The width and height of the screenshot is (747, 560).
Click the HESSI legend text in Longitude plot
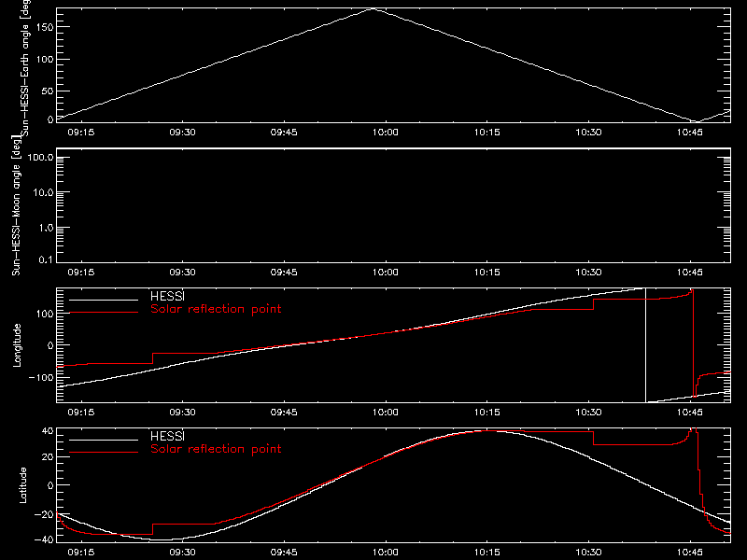click(x=167, y=296)
